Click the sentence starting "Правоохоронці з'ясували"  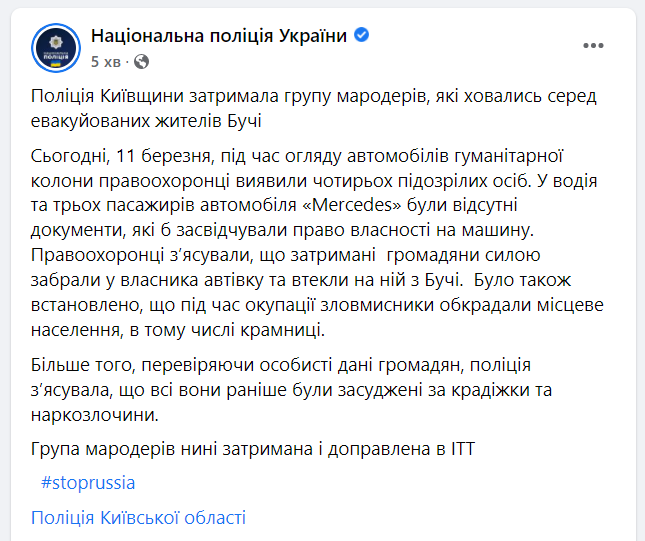[287, 268]
